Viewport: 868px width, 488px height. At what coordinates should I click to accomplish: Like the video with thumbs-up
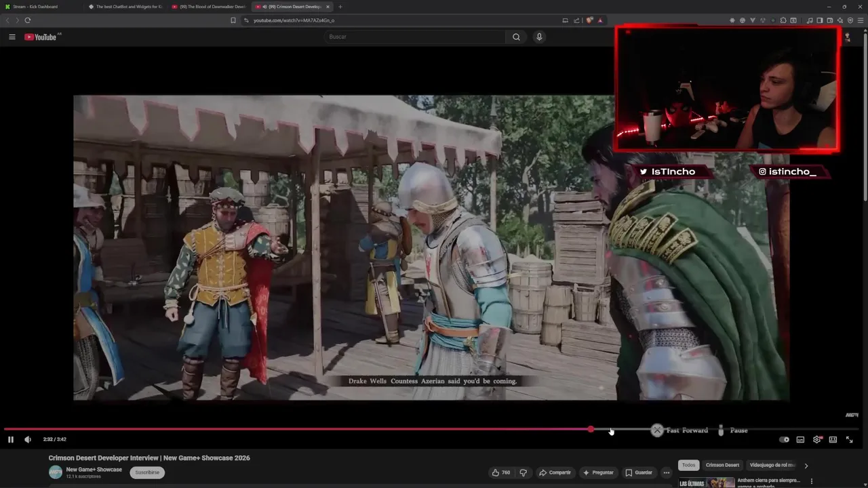pos(501,472)
